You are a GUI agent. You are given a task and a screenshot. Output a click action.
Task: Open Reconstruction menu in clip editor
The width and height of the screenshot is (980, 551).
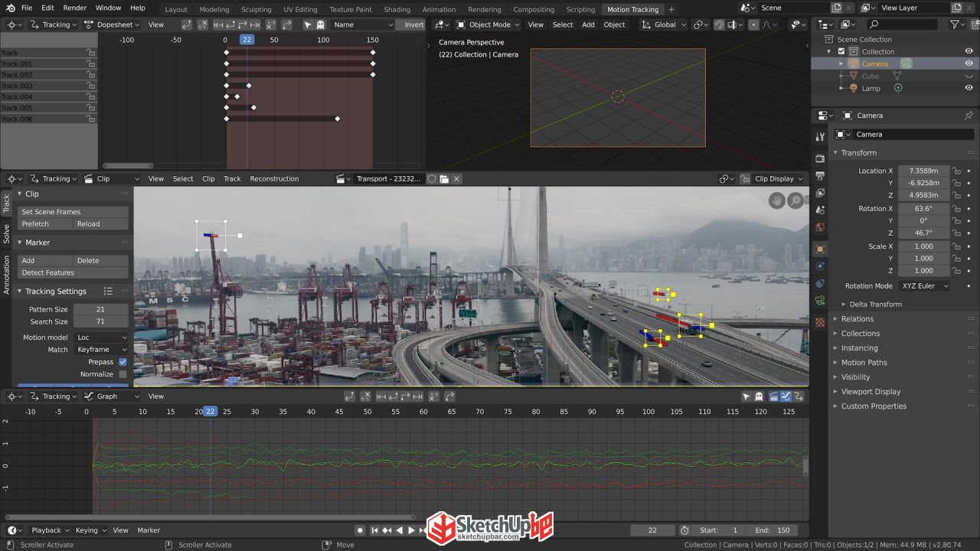pos(274,179)
